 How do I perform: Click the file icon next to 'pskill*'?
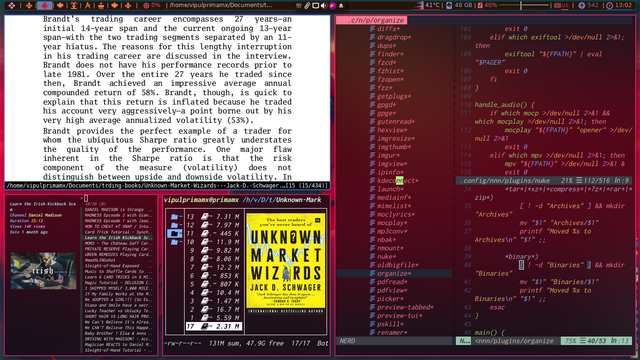[x=372, y=324]
